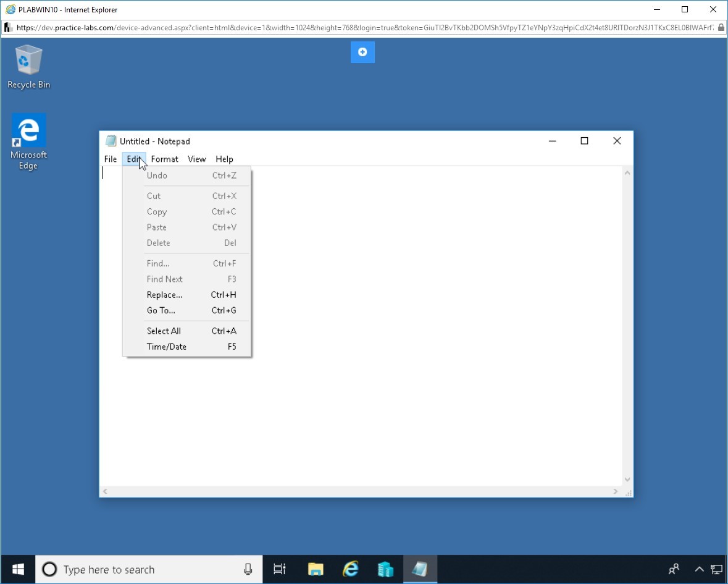This screenshot has width=728, height=584.
Task: Click Type here to search box
Action: 149,569
